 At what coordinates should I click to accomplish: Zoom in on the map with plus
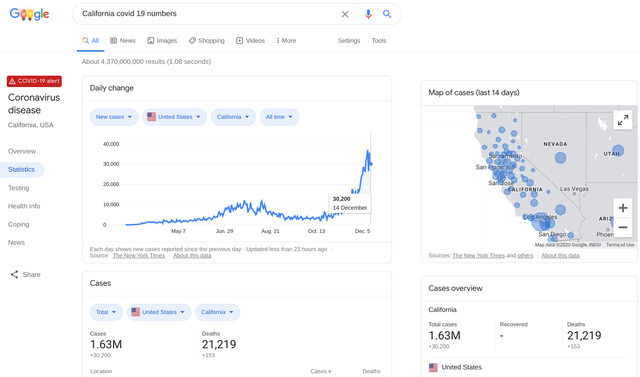(x=622, y=208)
